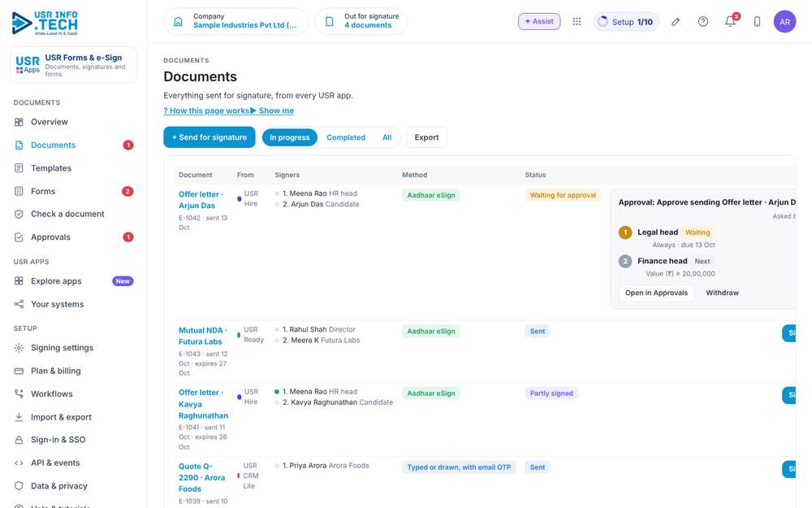This screenshot has width=812, height=508.
Task: Switch to the In progress filter tab
Action: (290, 137)
